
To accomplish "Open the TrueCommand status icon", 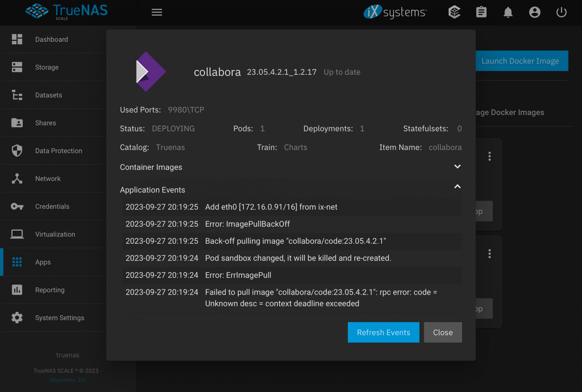I will (455, 12).
